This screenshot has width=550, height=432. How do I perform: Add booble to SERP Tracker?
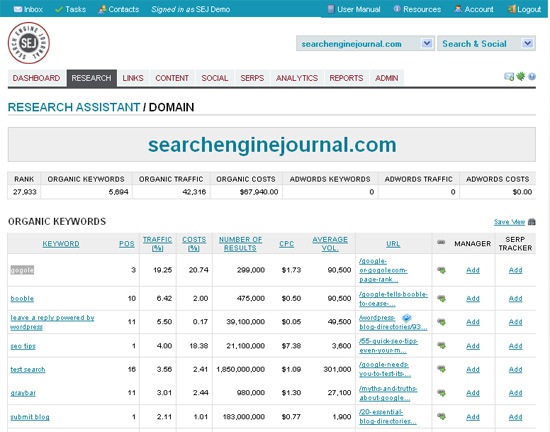pyautogui.click(x=516, y=299)
